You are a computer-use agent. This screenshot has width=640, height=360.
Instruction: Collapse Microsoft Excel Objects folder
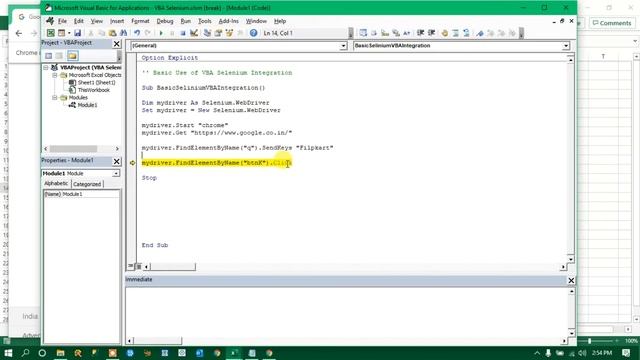pyautogui.click(x=54, y=75)
